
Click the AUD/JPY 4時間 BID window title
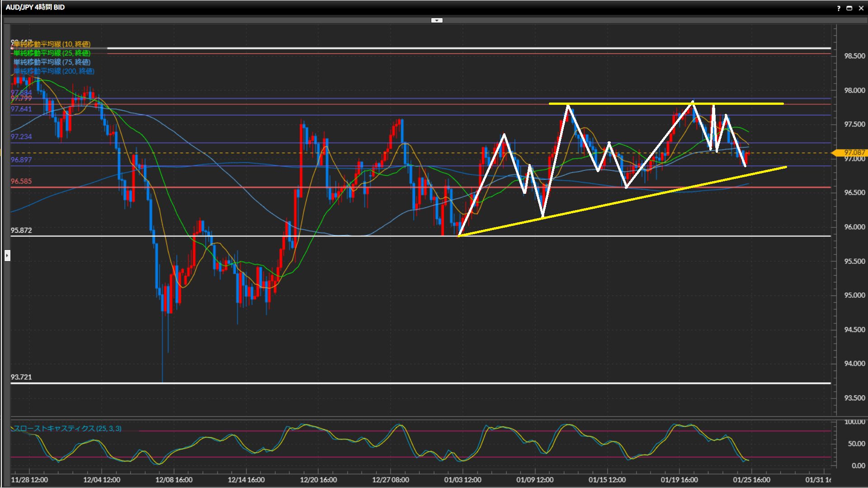pyautogui.click(x=35, y=7)
